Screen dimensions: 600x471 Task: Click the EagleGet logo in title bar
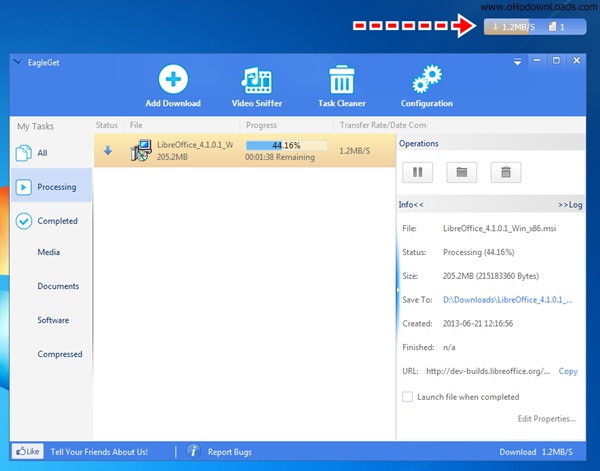point(17,62)
